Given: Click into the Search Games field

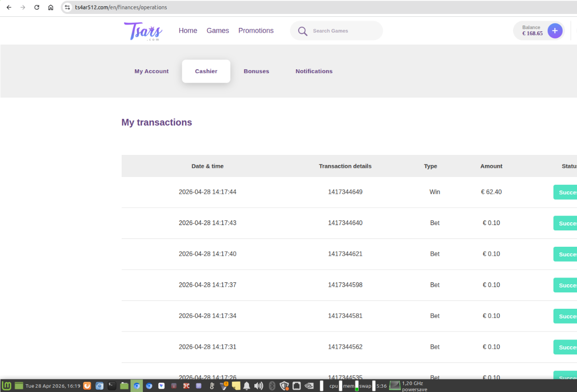Looking at the screenshot, I should click(341, 31).
